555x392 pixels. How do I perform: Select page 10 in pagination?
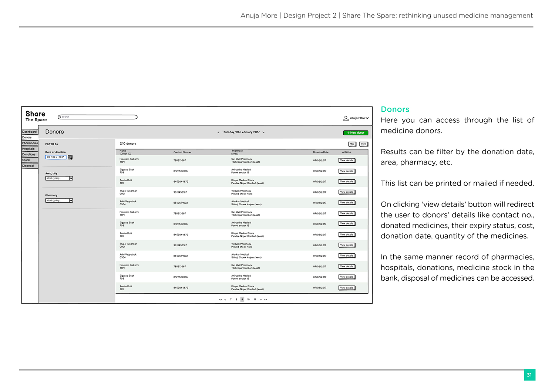[248, 300]
